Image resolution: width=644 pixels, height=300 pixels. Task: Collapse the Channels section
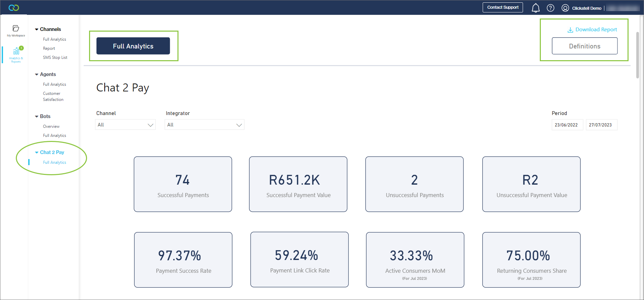(x=37, y=30)
